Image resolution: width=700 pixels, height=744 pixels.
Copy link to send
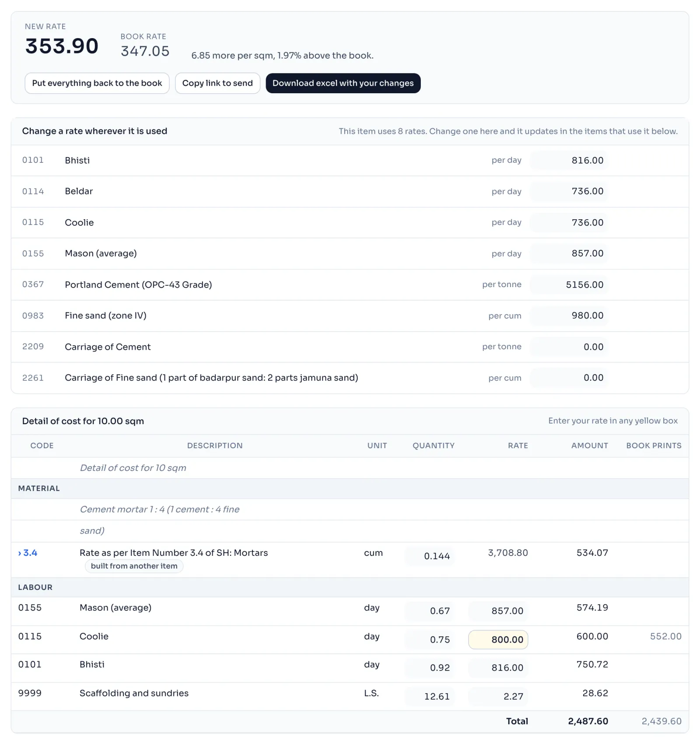(x=217, y=83)
